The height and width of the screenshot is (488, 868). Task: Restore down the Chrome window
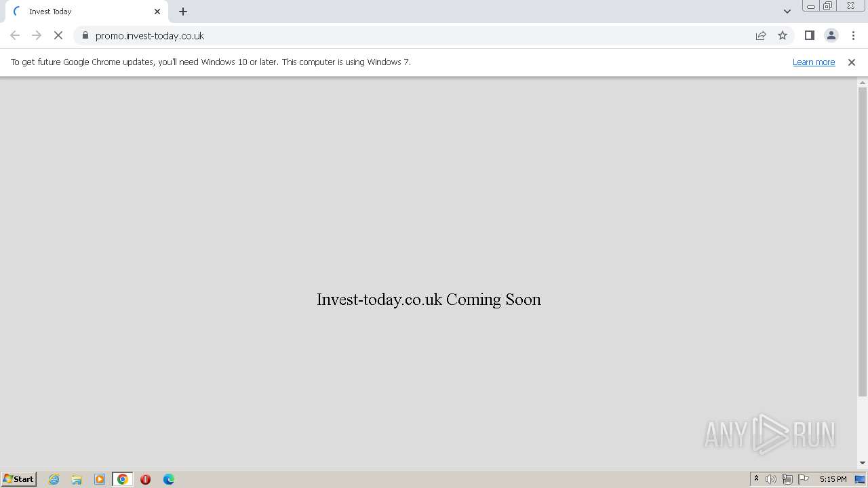tap(828, 6)
